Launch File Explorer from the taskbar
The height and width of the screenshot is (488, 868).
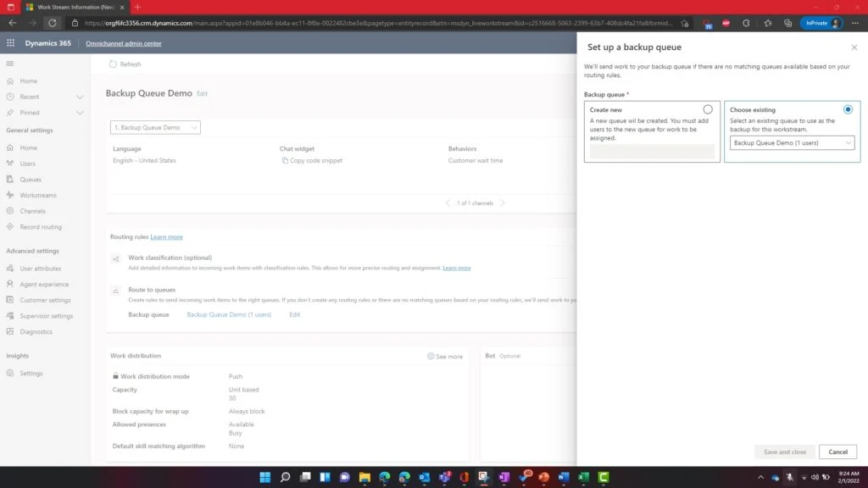[364, 477]
